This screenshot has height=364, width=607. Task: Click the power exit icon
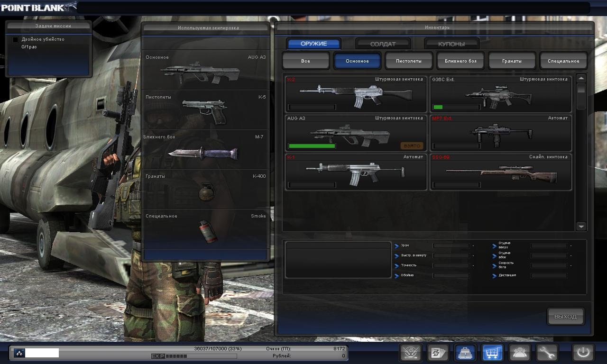[x=583, y=353]
